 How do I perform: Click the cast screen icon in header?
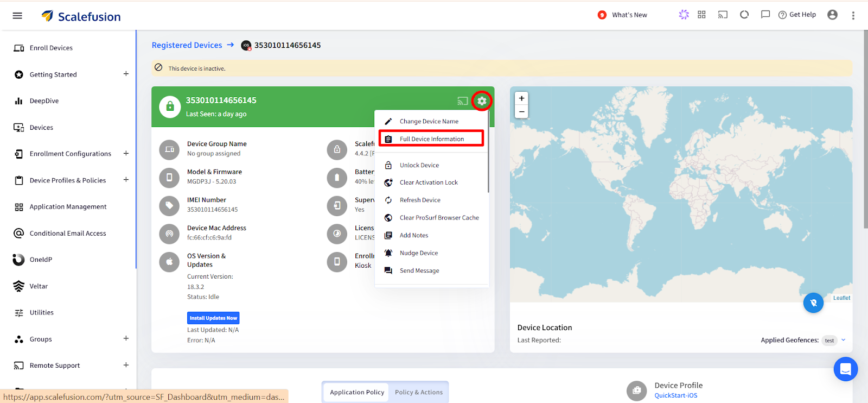point(723,15)
